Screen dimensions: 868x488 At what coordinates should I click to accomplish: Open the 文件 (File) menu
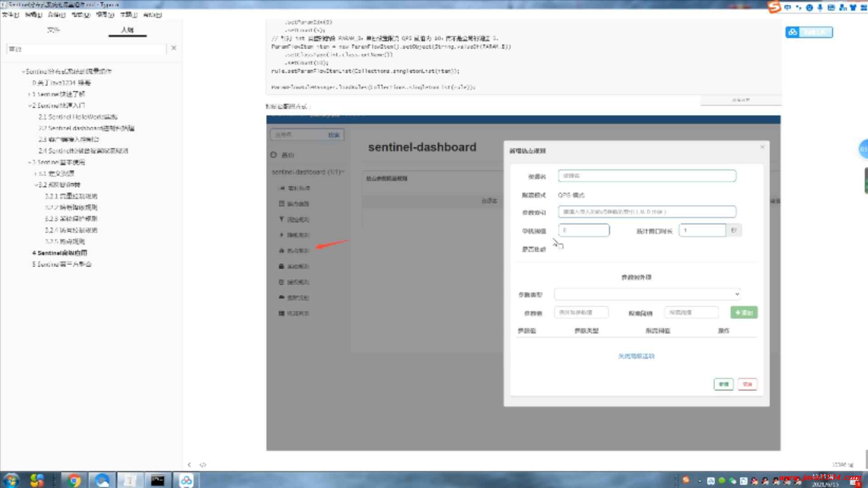[10, 15]
